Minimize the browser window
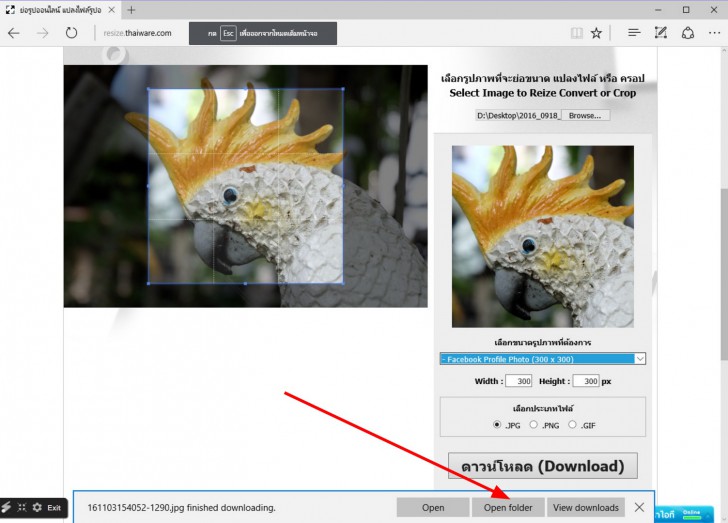Image resolution: width=728 pixels, height=523 pixels. click(658, 10)
